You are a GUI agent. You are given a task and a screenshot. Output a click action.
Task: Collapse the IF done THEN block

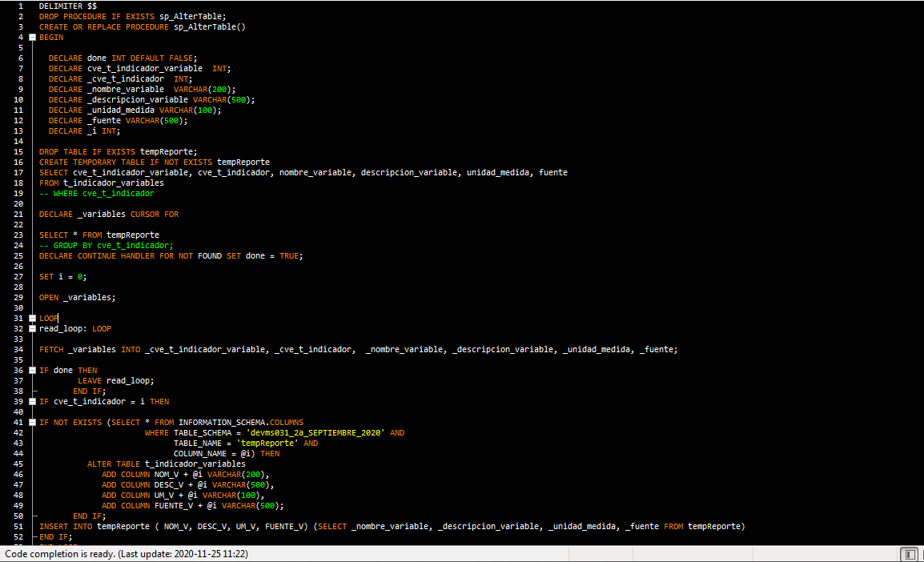tap(32, 371)
